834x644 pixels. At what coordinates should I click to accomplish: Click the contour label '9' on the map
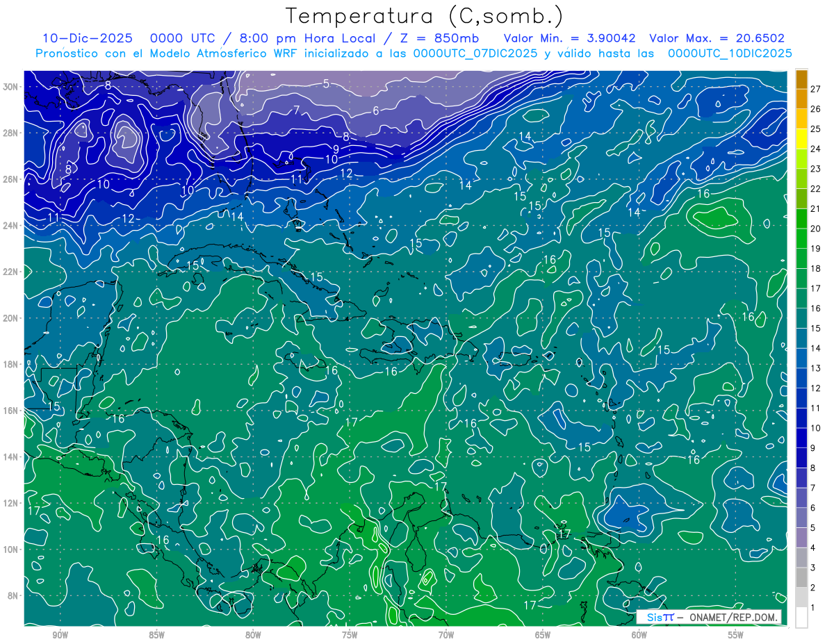click(336, 149)
